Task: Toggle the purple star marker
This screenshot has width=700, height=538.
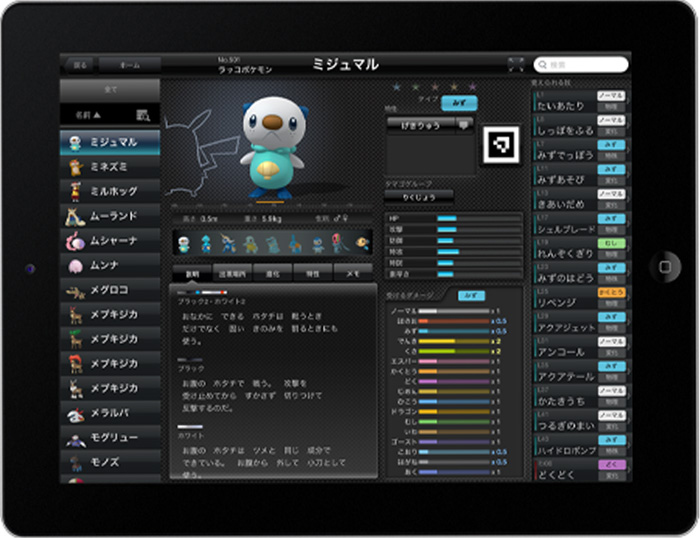Action: [x=472, y=87]
